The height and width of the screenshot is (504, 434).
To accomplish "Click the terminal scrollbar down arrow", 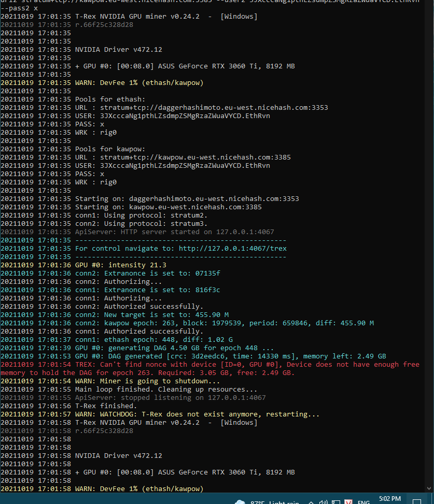I will [429, 488].
